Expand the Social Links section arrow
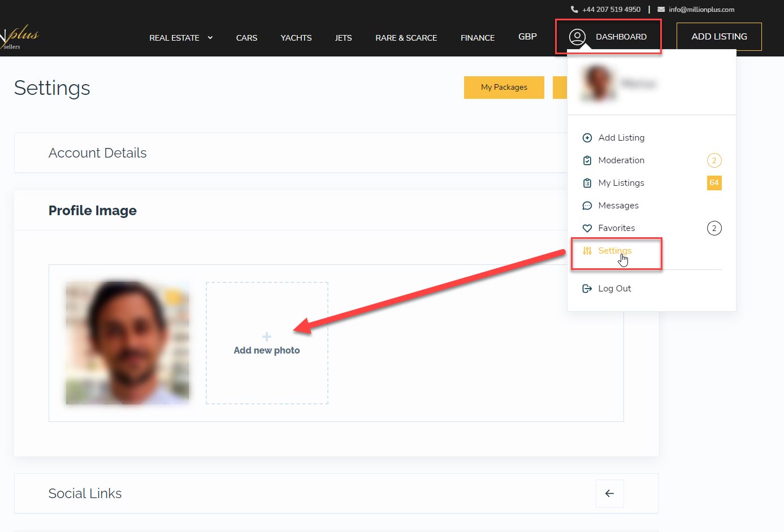784x532 pixels. pos(609,494)
